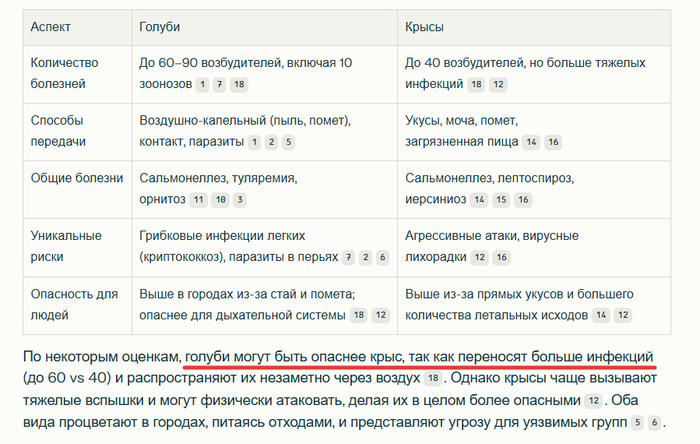Open citation 5 after 'угрозу для уязвимых групп'
700x444 pixels.
[x=637, y=423]
